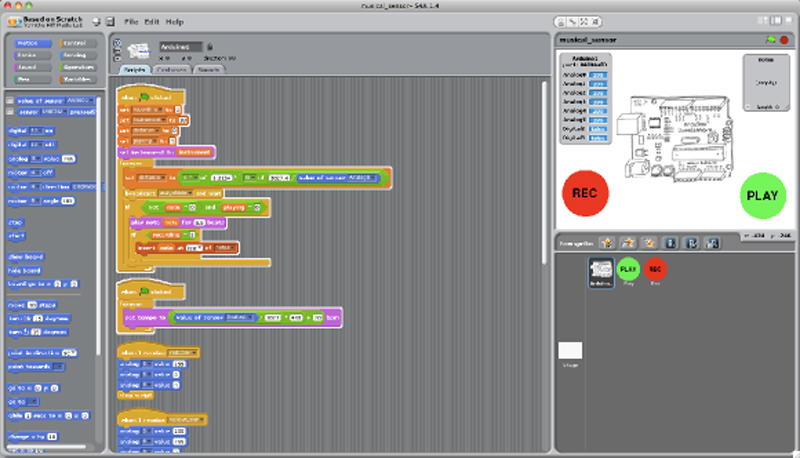Select the Stage thumbnail in sprite list
Viewport: 800px width, 458px height.
pos(570,353)
